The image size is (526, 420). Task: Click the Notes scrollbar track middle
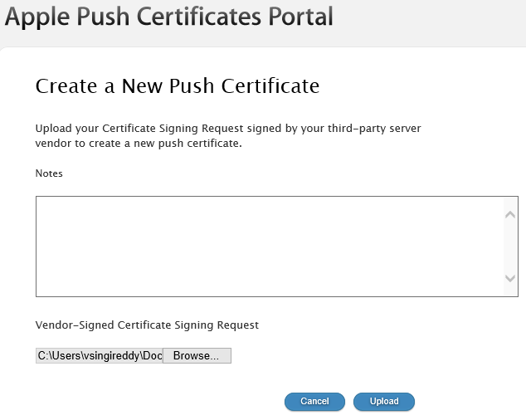[x=510, y=247]
